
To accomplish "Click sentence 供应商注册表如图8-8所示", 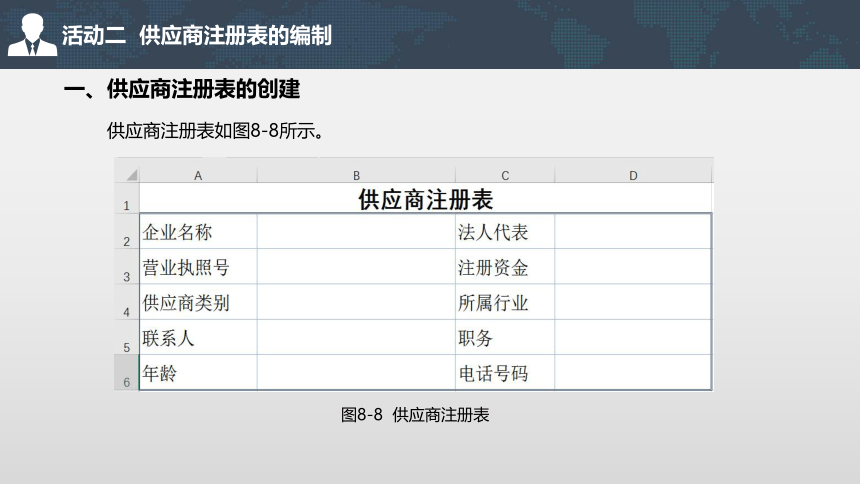I will pyautogui.click(x=216, y=131).
